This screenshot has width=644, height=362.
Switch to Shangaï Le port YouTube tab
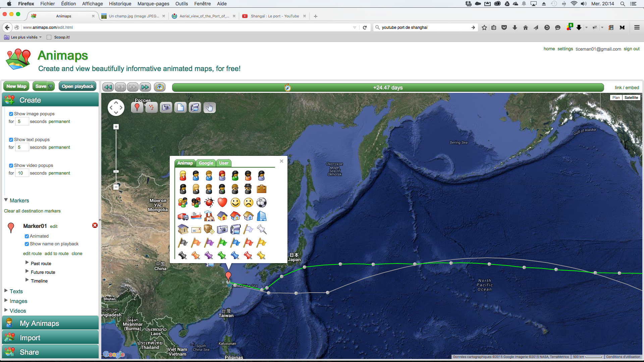[274, 16]
